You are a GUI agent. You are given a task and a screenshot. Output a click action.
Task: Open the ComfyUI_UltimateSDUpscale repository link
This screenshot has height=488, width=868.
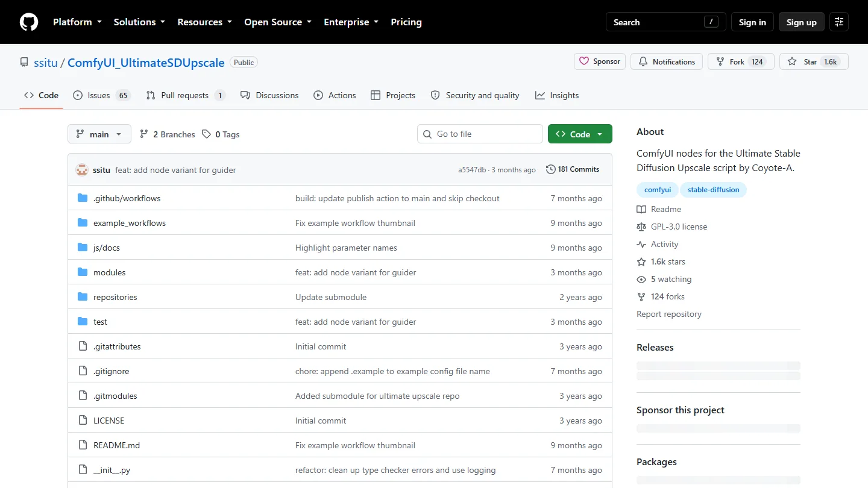point(146,63)
